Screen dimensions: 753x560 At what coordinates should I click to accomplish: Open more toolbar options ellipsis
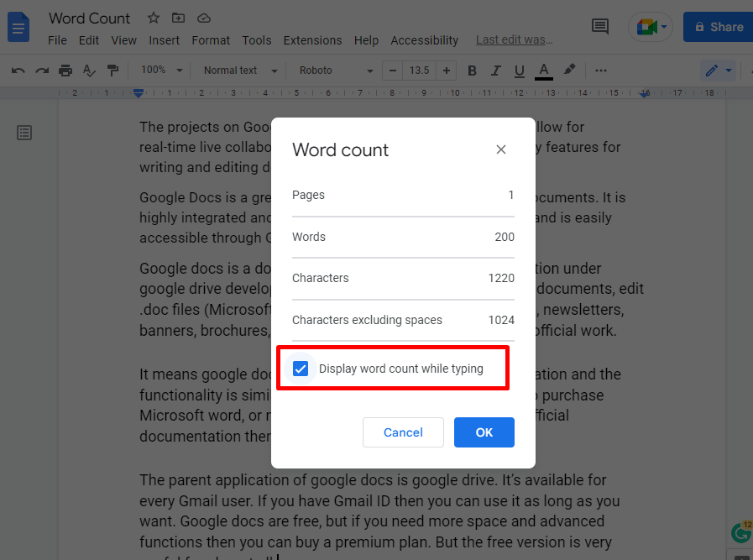[x=601, y=71]
